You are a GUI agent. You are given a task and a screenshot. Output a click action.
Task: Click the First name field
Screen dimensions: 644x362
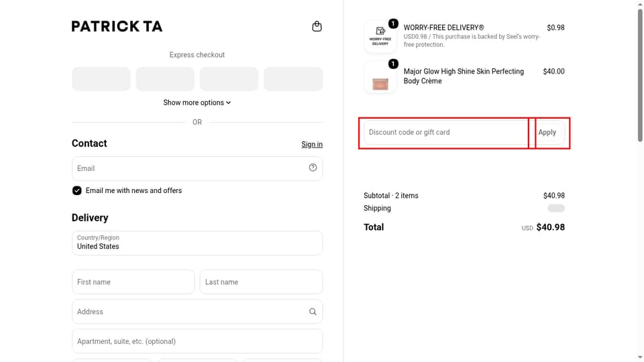coord(133,282)
